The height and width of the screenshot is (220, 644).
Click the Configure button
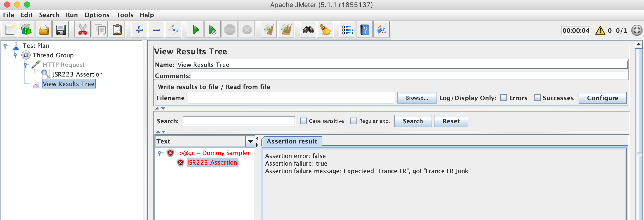[602, 98]
